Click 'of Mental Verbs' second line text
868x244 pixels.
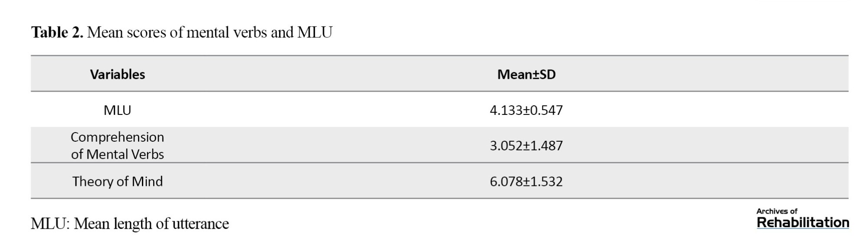pyautogui.click(x=118, y=154)
